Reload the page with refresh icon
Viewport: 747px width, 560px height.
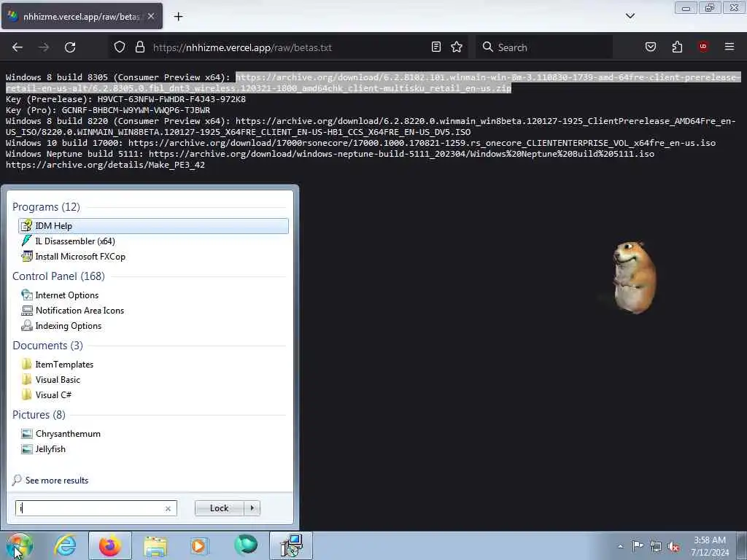70,47
